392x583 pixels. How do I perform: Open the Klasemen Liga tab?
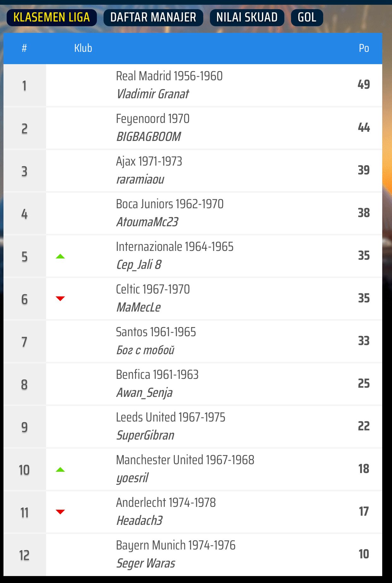click(51, 17)
